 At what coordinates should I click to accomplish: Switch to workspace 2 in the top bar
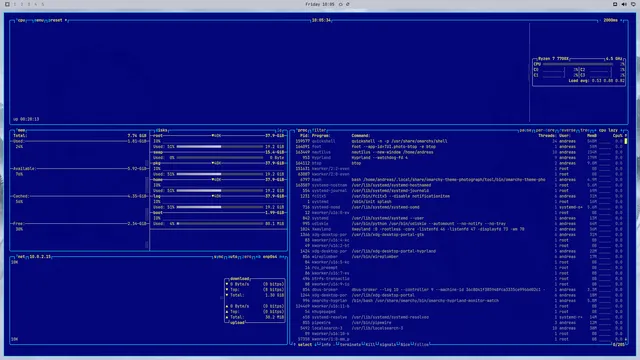coord(22,4)
